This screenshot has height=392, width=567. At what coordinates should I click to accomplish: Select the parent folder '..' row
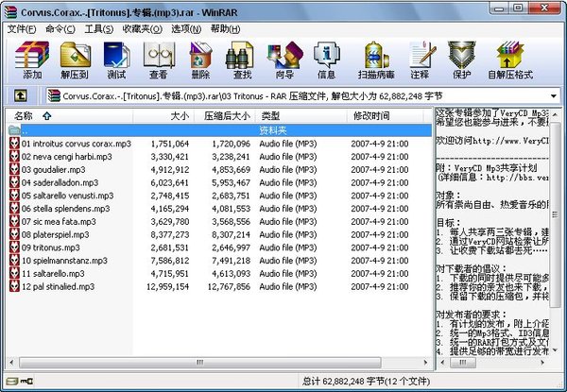[219, 130]
